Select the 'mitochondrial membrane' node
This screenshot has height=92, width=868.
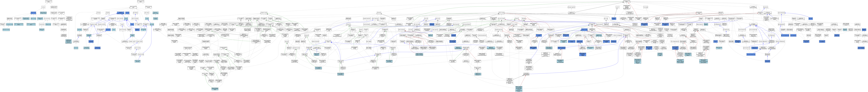(x=91, y=41)
